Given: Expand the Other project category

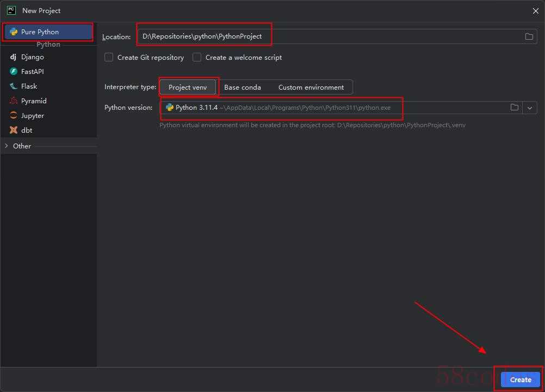Looking at the screenshot, I should 7,146.
